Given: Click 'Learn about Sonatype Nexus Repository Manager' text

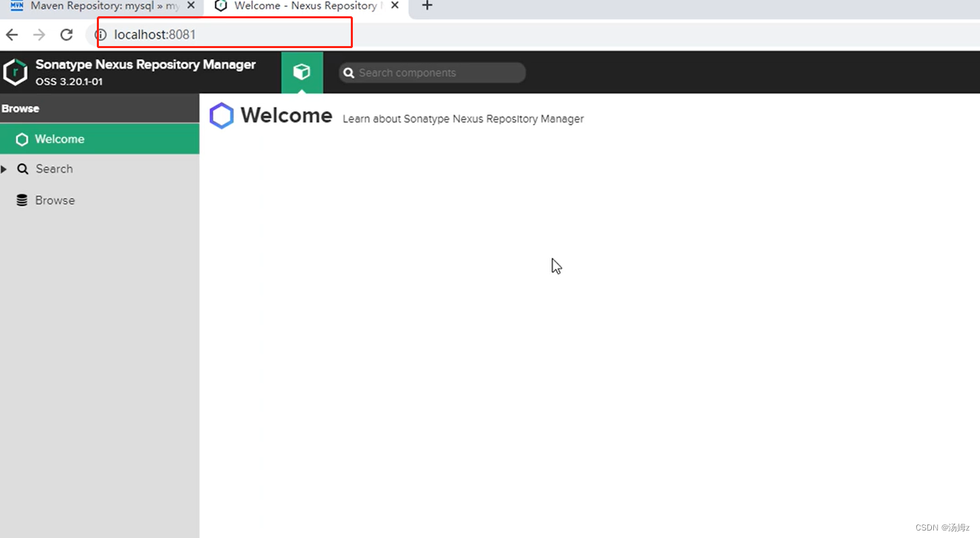Looking at the screenshot, I should (x=463, y=119).
